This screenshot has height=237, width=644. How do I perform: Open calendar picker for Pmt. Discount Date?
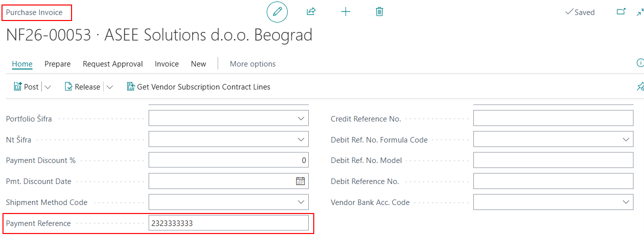[x=300, y=181]
